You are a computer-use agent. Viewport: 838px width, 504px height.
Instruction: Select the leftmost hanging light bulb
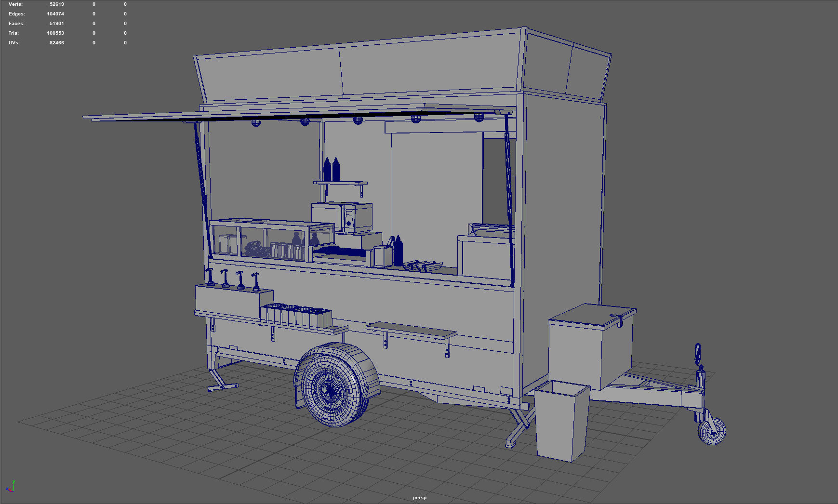point(256,122)
